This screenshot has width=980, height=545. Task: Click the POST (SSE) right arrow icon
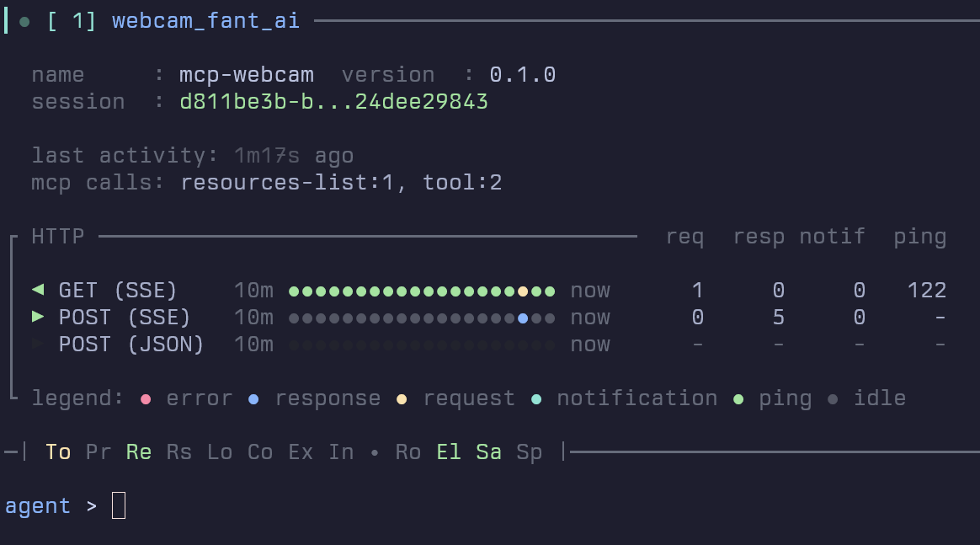click(37, 318)
